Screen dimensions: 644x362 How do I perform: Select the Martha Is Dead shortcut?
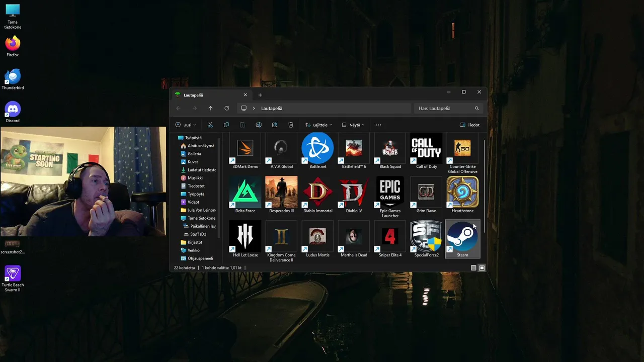click(x=354, y=239)
